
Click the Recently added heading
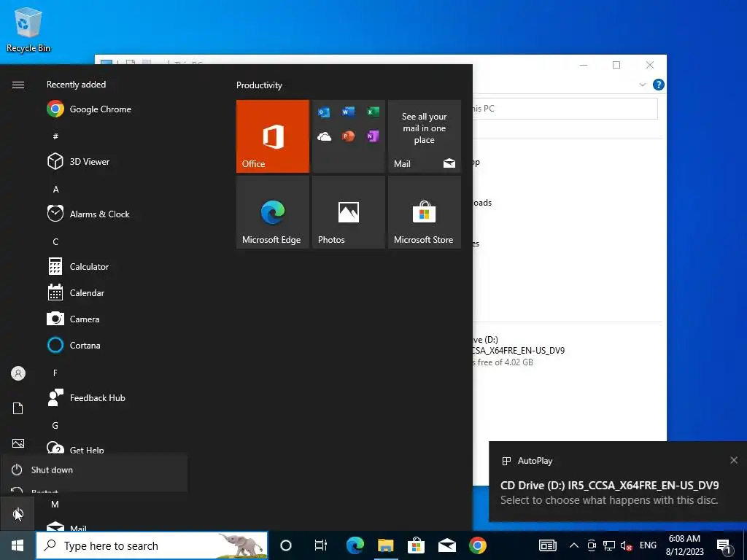[x=76, y=85]
